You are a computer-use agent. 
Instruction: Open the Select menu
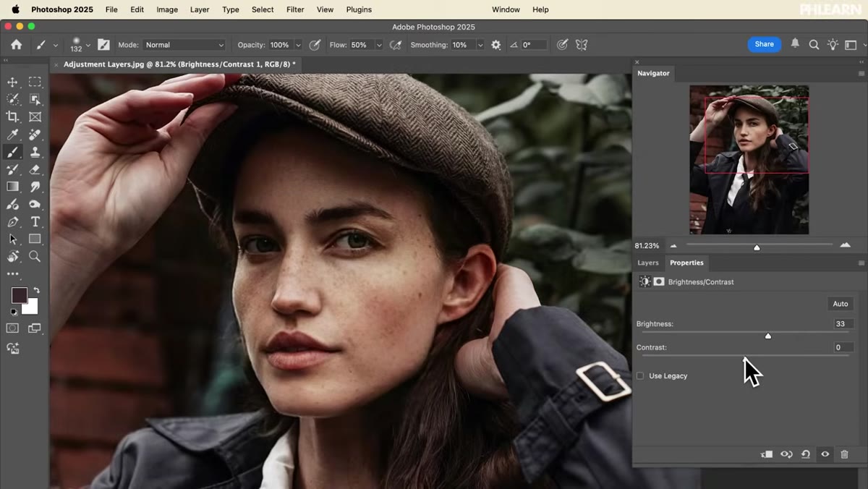click(x=263, y=9)
